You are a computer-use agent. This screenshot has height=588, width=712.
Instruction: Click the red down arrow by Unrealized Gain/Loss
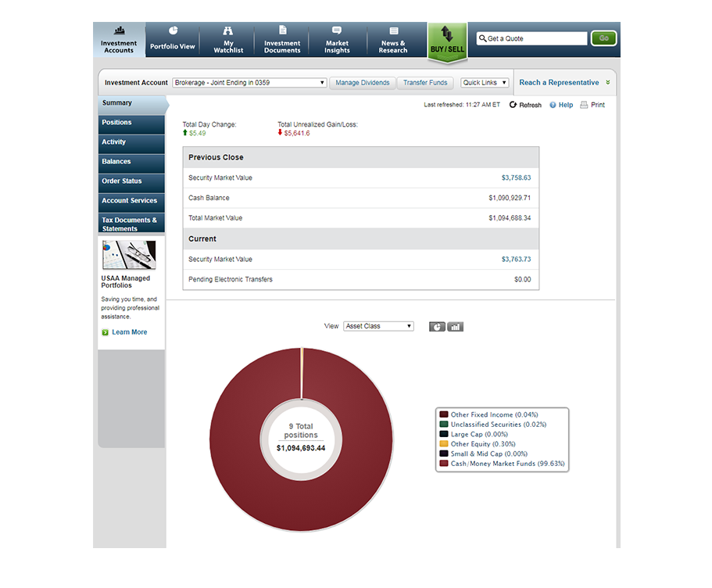pyautogui.click(x=280, y=133)
